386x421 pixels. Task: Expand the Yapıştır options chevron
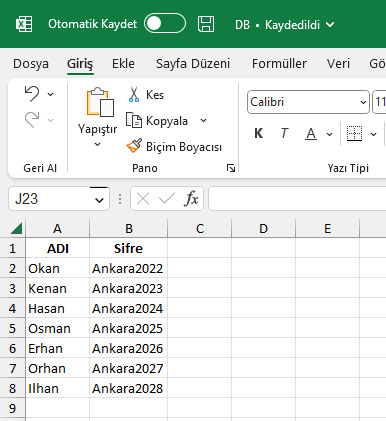click(x=97, y=144)
